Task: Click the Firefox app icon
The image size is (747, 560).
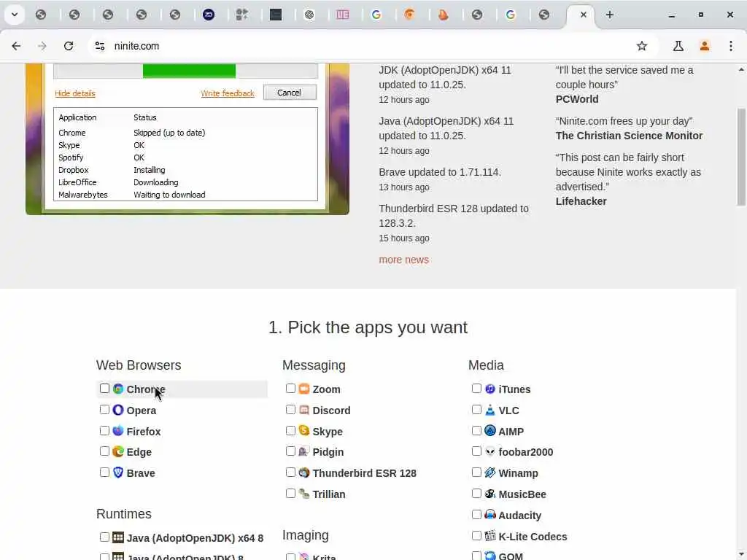Action: point(118,431)
